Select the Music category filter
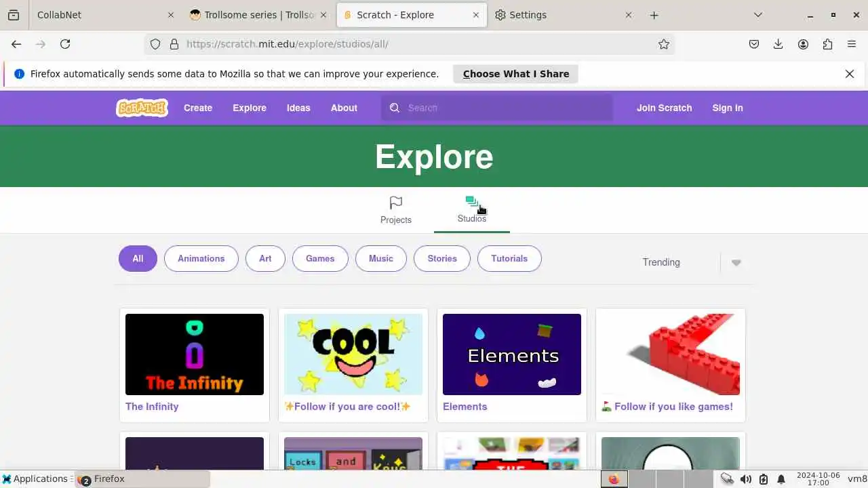This screenshot has height=488, width=868. tap(380, 258)
